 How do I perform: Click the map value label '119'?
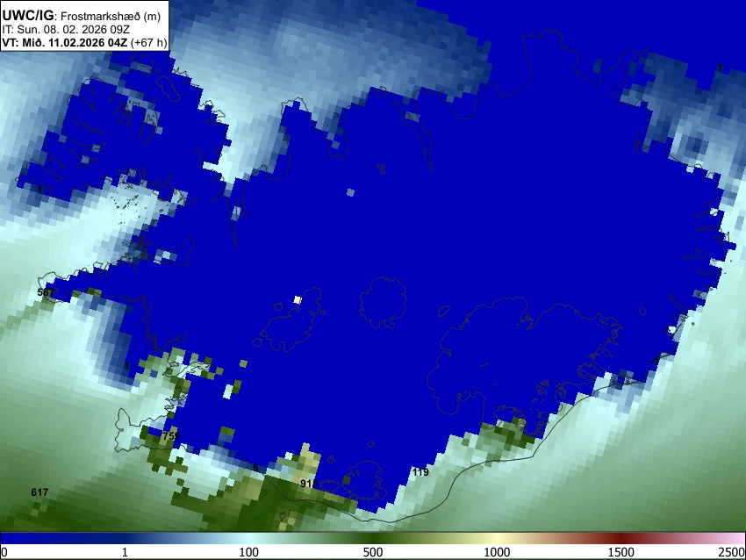[x=420, y=472]
